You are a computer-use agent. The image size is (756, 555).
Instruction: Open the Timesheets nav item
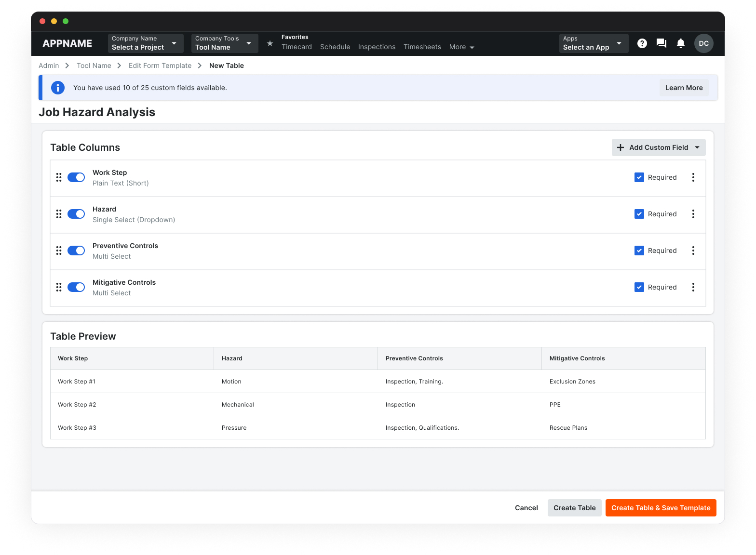tap(422, 47)
